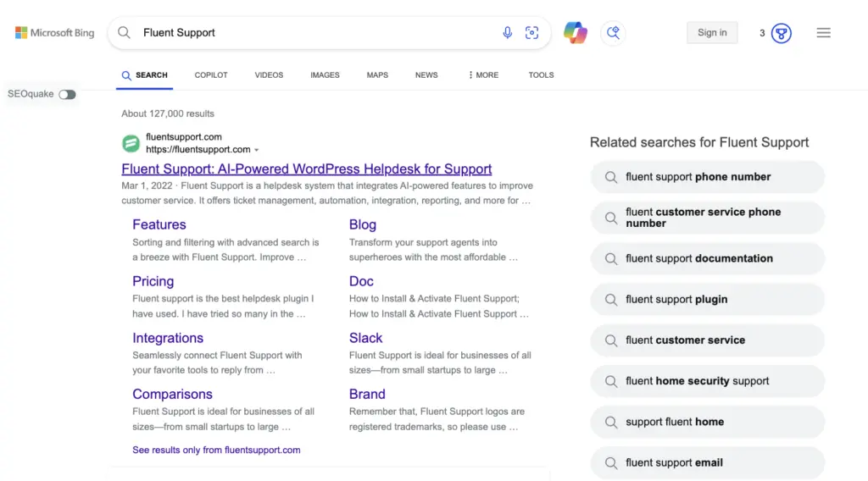Click search icon beside 'support fluent home'
Viewport: 868px width, 481px height.
610,423
